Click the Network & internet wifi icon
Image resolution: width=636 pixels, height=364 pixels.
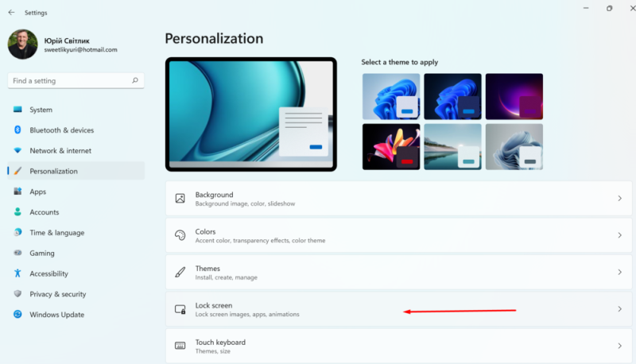click(x=17, y=150)
